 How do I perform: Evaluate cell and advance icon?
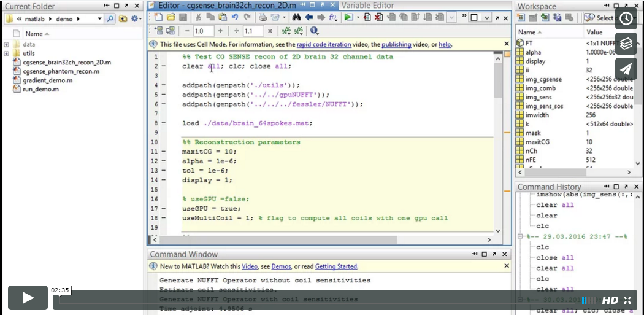coord(171,31)
